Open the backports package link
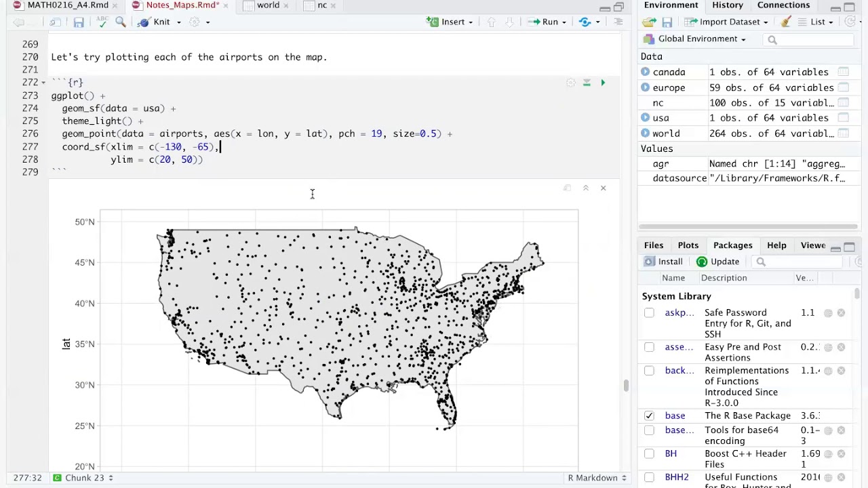This screenshot has width=868, height=488. [679, 371]
